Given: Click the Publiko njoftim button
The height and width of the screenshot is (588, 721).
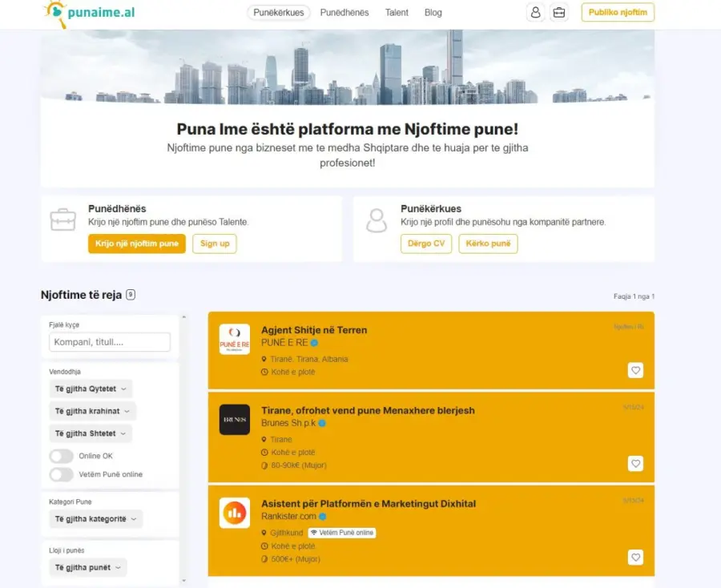Looking at the screenshot, I should coord(618,13).
